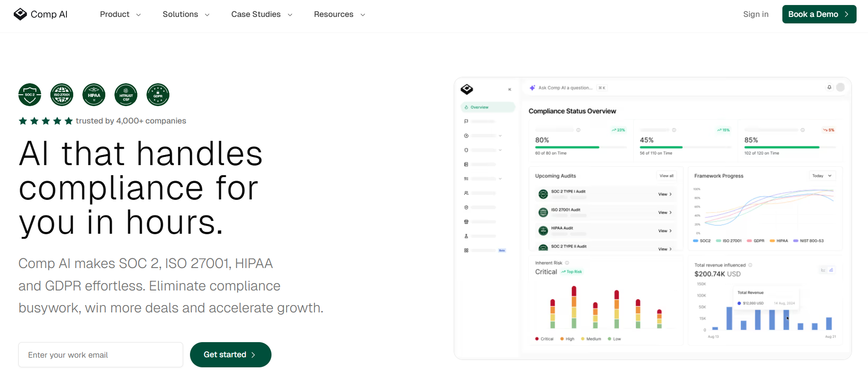Image resolution: width=868 pixels, height=392 pixels.
Task: Expand the sidebar row next to the gauge icon
Action: pyautogui.click(x=500, y=136)
